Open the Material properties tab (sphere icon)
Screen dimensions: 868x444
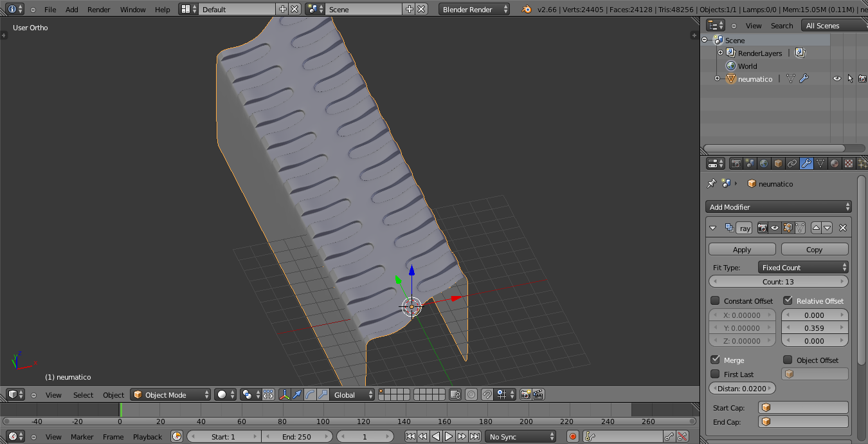[x=835, y=163]
